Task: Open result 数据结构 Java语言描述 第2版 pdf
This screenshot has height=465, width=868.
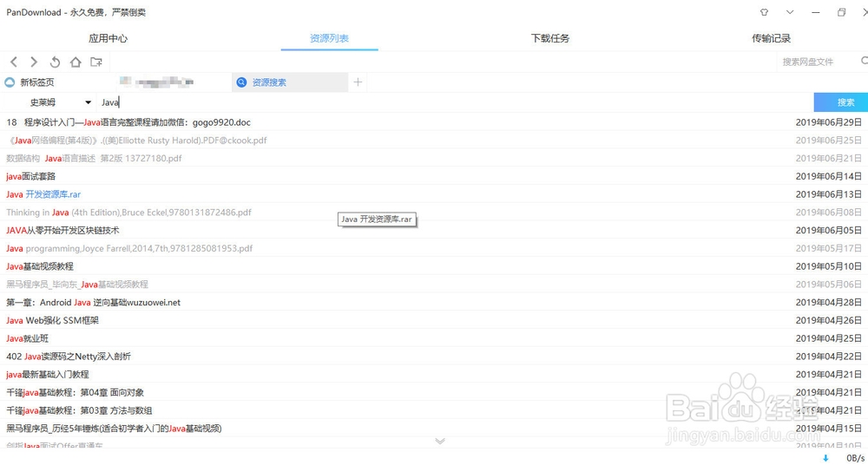Action: 434,158
